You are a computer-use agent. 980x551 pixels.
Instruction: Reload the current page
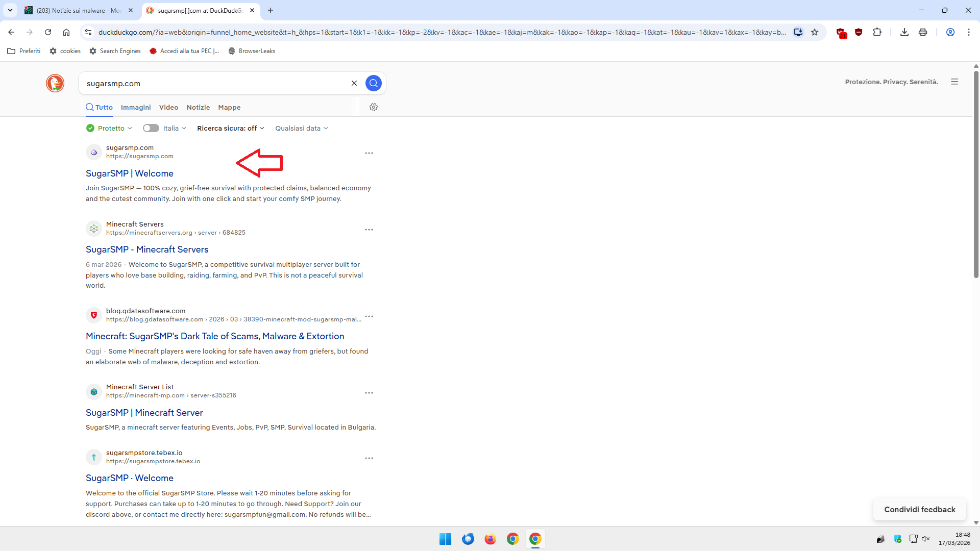pos(48,32)
